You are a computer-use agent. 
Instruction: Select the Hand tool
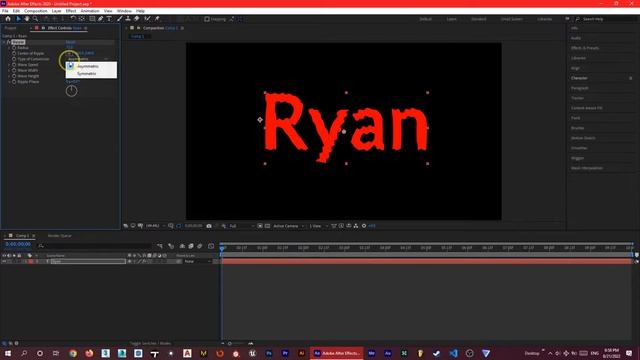click(x=27, y=19)
